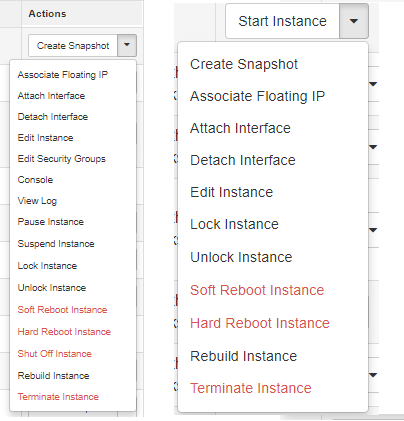
Task: Choose Terminate Instance in the left menu
Action: pyautogui.click(x=58, y=397)
